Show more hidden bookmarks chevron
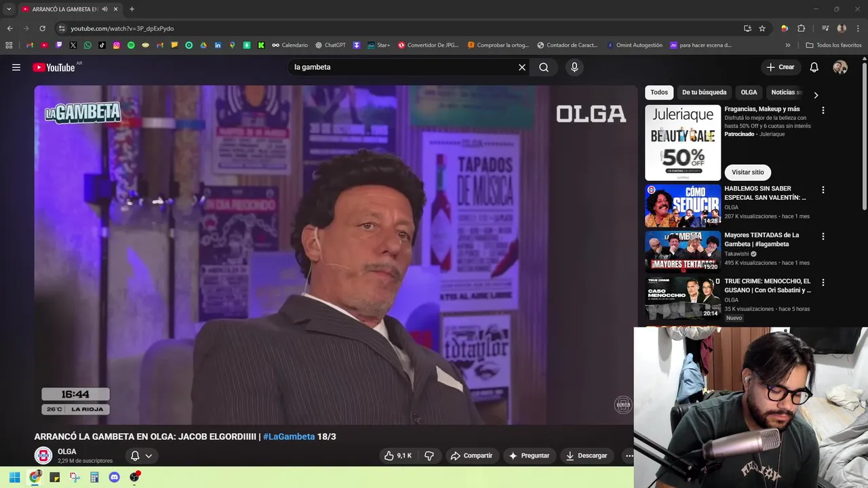Screen dimensions: 868x488 point(788,45)
